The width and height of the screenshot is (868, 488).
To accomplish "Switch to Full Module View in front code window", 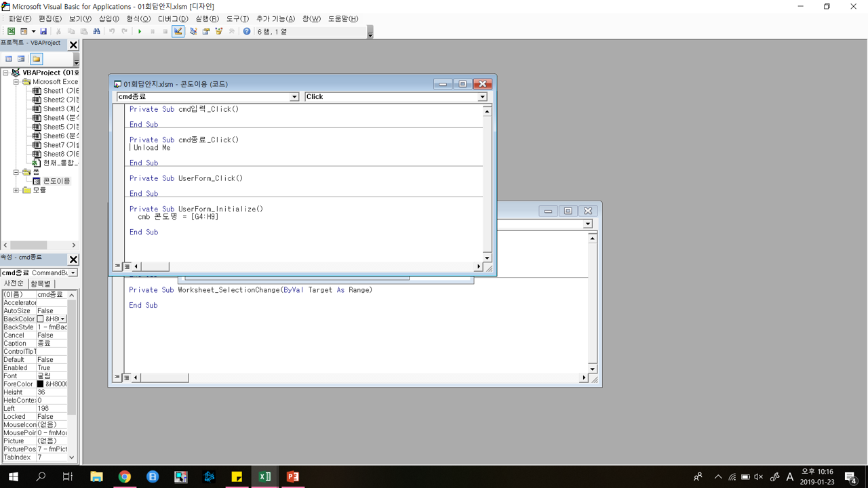I will (x=127, y=266).
